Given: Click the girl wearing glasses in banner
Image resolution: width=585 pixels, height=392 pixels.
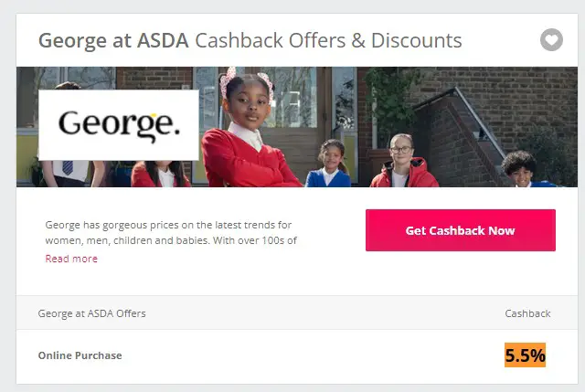Looking at the screenshot, I should coord(403,161).
